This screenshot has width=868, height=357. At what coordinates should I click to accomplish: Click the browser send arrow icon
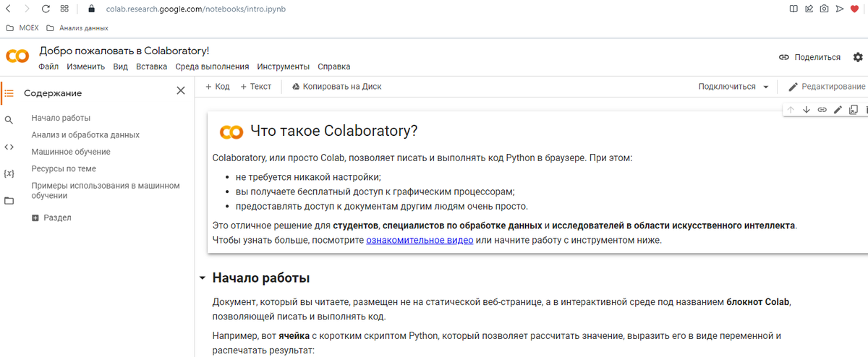839,9
